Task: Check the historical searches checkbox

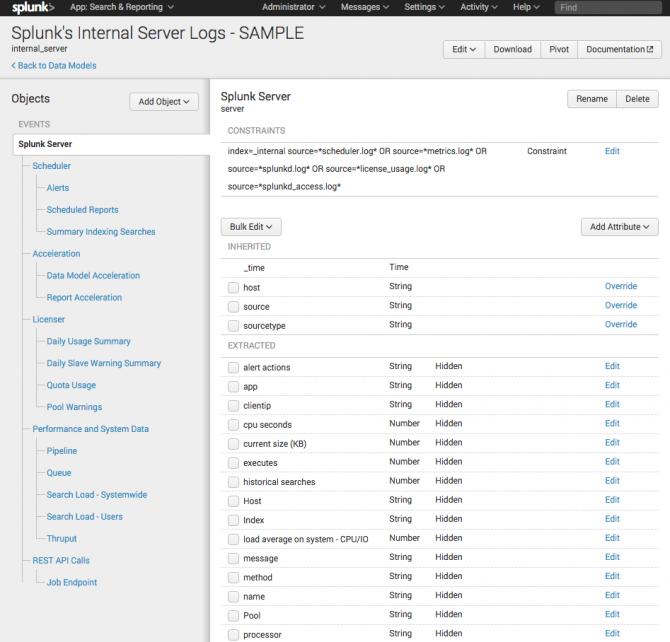Action: 233,482
